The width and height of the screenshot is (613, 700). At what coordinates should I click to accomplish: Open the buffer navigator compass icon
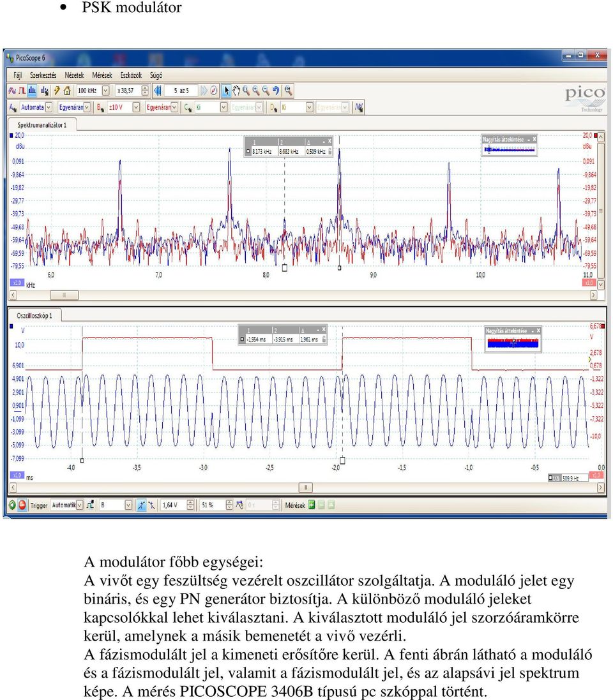[x=214, y=91]
